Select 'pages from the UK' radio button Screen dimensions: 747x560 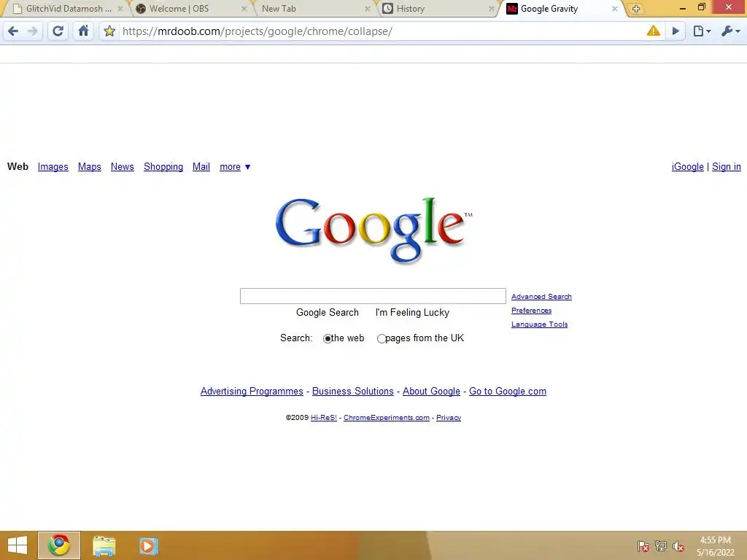click(381, 338)
